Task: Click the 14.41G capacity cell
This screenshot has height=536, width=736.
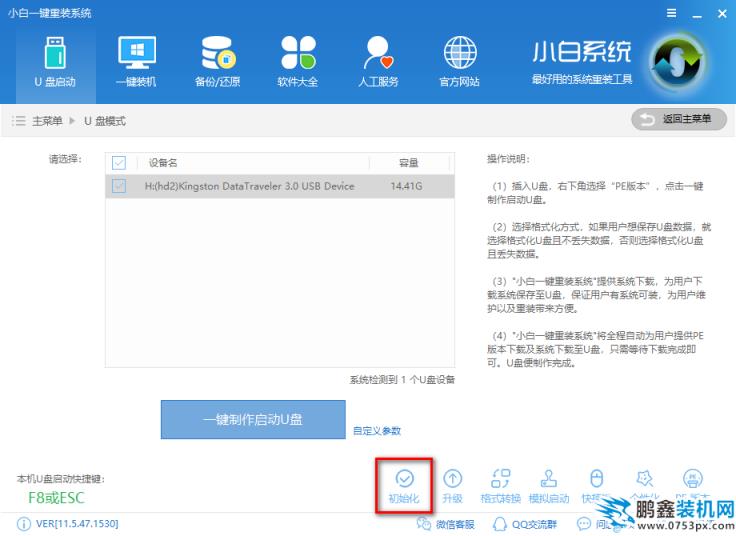Action: click(406, 186)
